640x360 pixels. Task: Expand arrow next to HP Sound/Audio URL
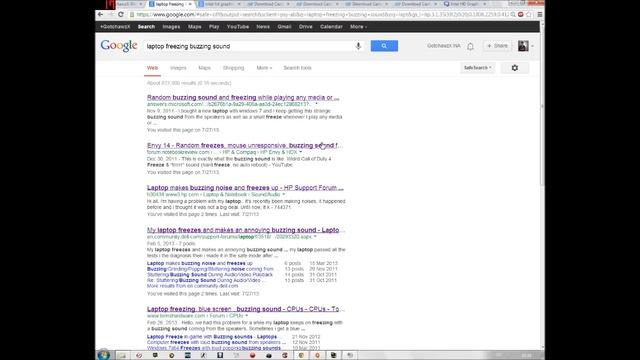(284, 195)
